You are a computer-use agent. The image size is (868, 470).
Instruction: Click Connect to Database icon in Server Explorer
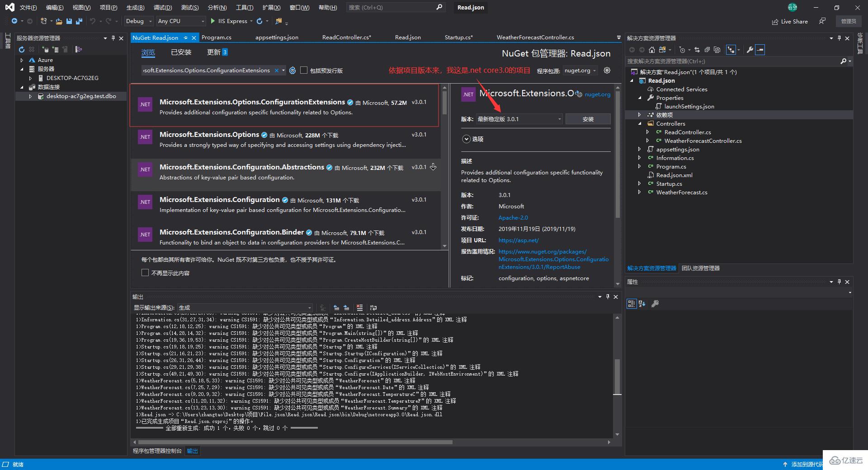click(x=45, y=49)
